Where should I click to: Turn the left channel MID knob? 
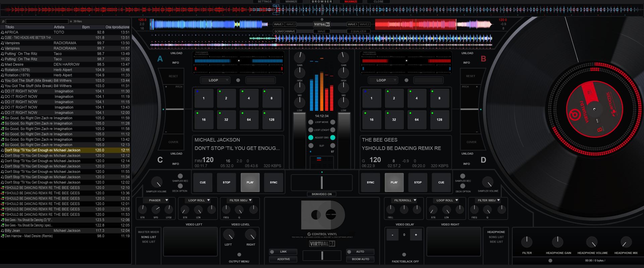pyautogui.click(x=300, y=87)
